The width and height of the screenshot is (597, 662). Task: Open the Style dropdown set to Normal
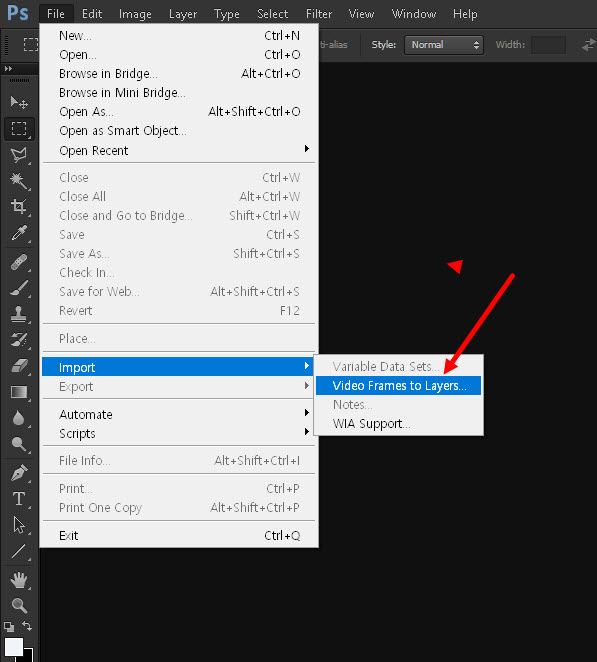[444, 45]
